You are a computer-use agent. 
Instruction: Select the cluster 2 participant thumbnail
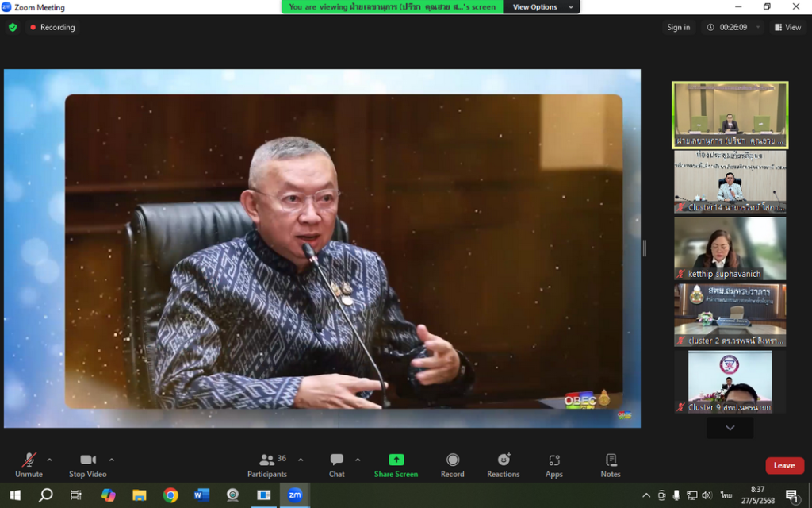coord(730,315)
